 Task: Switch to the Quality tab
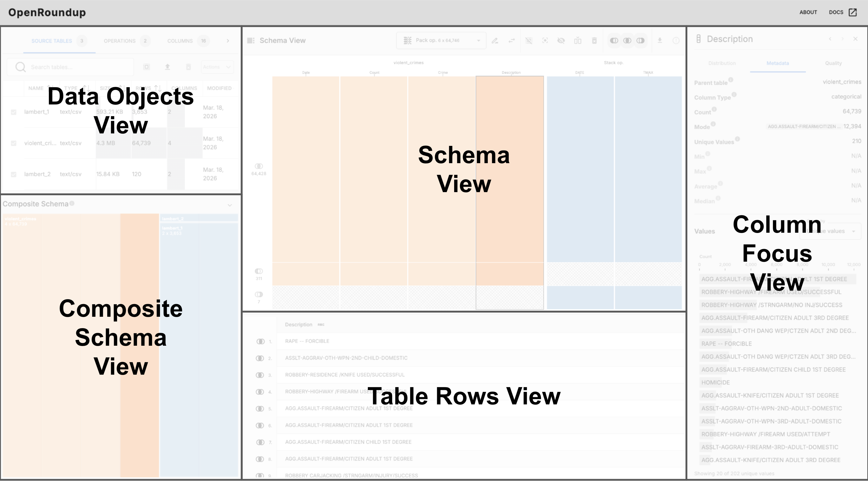click(x=833, y=63)
